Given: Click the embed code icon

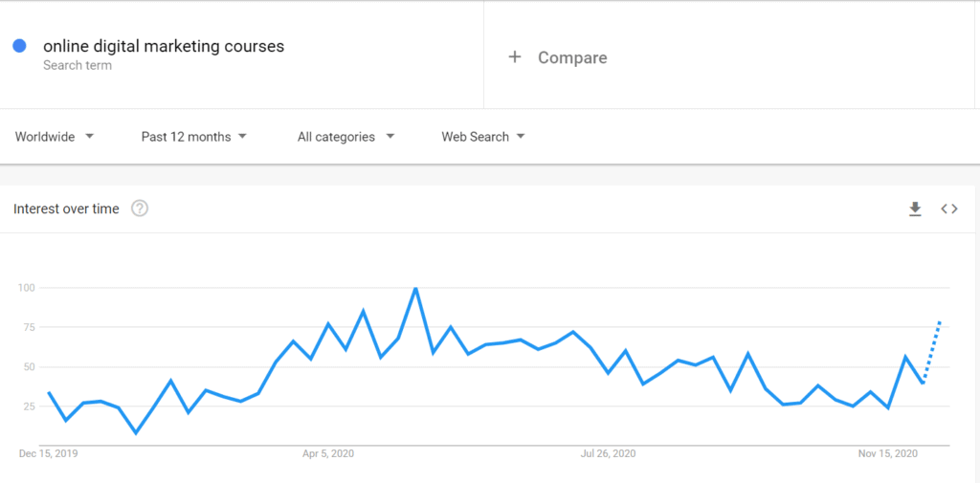Looking at the screenshot, I should pos(949,209).
